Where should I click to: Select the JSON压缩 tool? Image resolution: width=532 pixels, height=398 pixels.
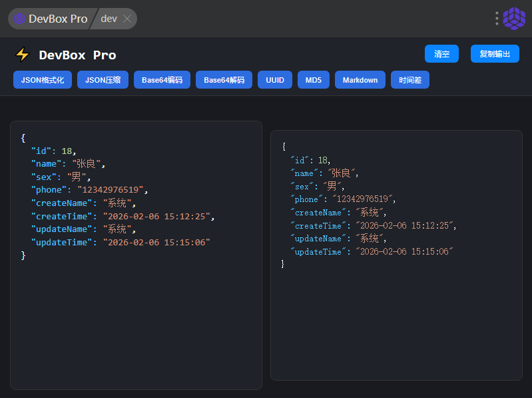[x=103, y=80]
